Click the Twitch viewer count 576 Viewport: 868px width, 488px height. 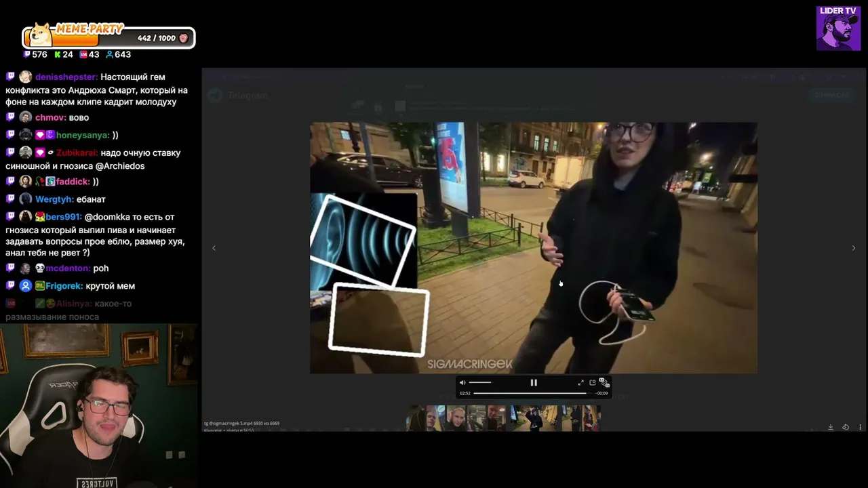tap(35, 54)
